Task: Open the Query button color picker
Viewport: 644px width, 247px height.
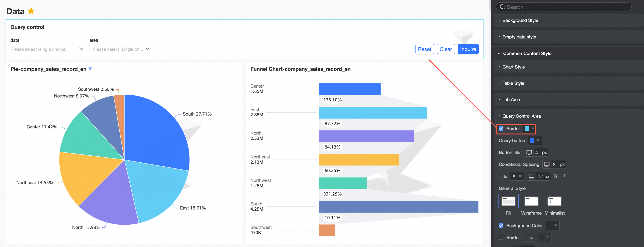Action: [x=535, y=141]
